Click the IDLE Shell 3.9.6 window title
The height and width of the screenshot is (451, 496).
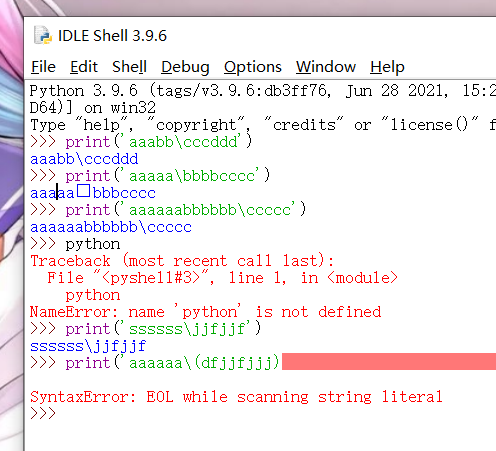(112, 36)
